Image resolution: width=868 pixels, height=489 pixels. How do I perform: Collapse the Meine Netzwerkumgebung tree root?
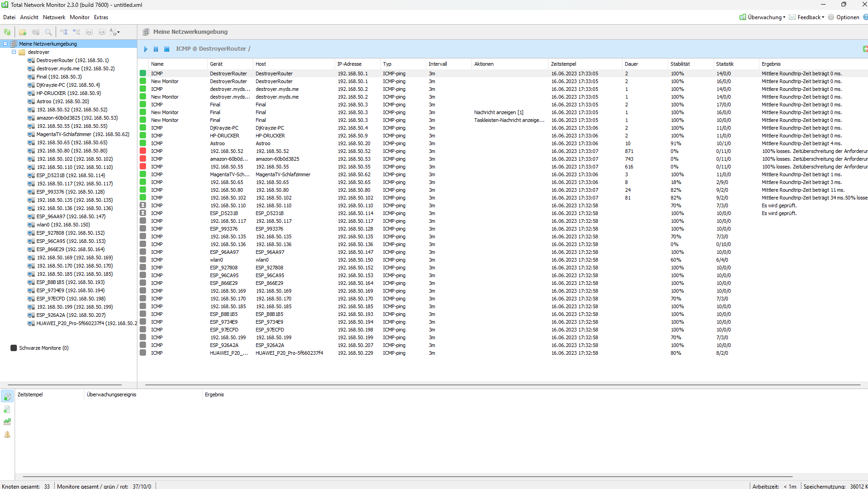[x=5, y=44]
